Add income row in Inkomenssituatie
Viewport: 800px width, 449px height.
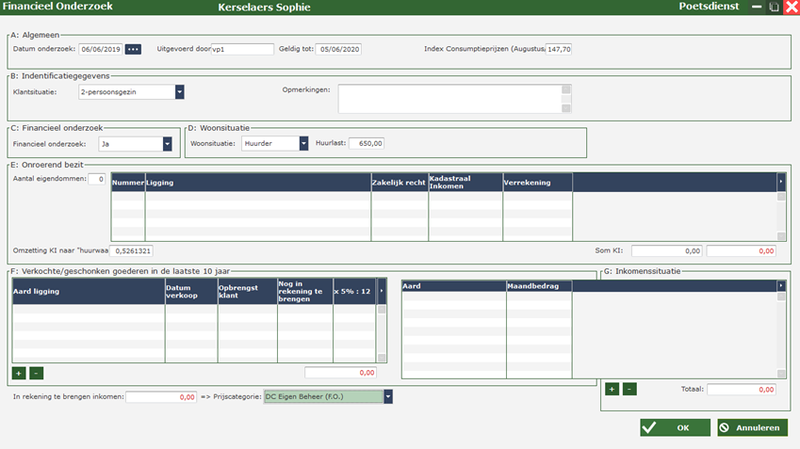click(x=612, y=388)
